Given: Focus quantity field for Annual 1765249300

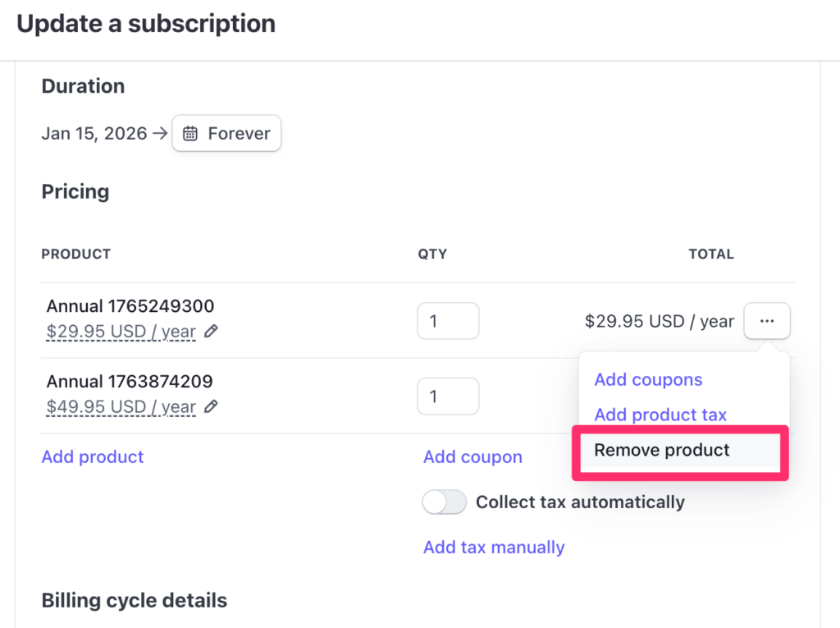Looking at the screenshot, I should pos(448,321).
